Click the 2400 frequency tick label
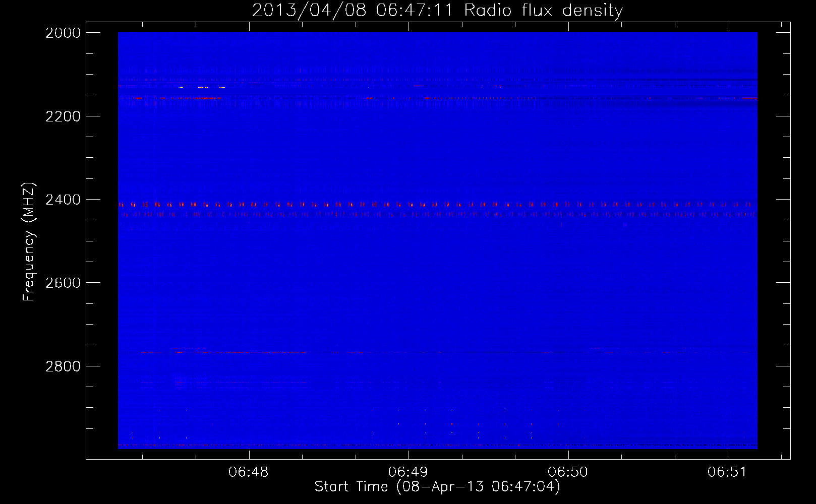The height and width of the screenshot is (504, 816). (63, 200)
